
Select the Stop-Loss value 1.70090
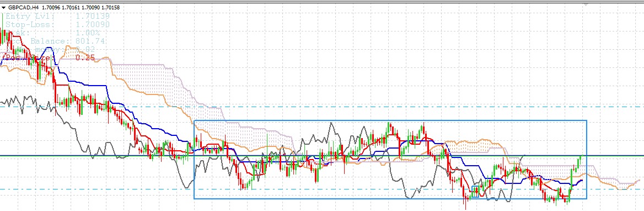pos(93,25)
